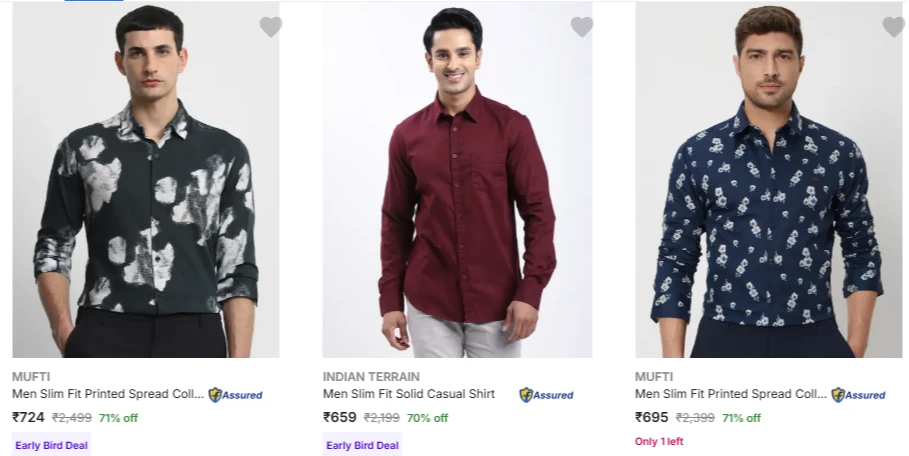Click Early Bird Deal tag under ₹659
The width and height of the screenshot is (909, 456).
click(362, 445)
